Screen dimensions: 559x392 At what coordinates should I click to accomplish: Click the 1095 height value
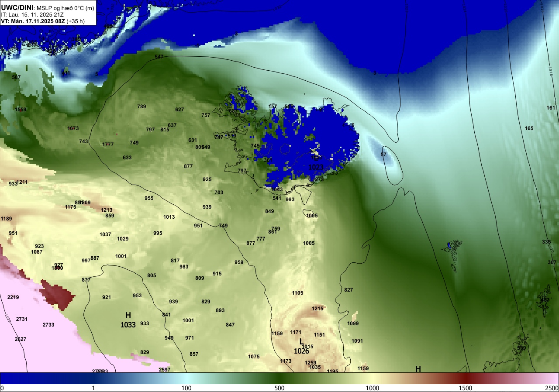[312, 216]
